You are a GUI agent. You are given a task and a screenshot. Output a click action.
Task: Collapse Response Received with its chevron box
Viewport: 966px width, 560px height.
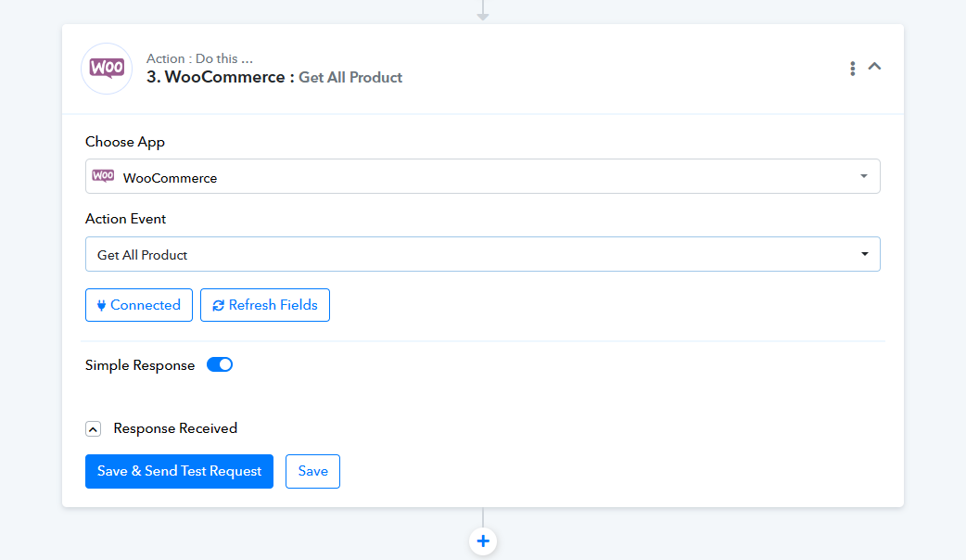pyautogui.click(x=93, y=429)
